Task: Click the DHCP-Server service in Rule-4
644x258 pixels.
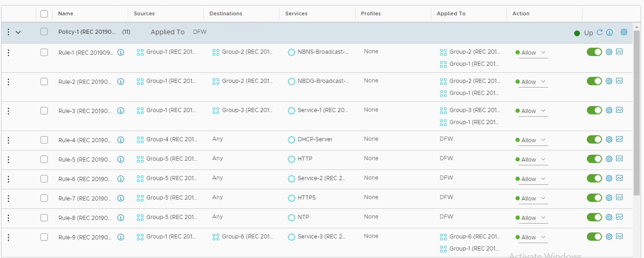Action: [x=315, y=139]
